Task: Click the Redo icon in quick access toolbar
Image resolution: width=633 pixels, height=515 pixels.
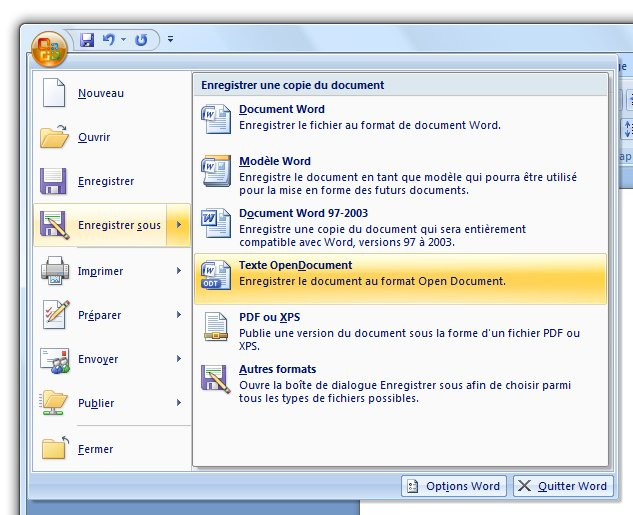Action: point(141,40)
